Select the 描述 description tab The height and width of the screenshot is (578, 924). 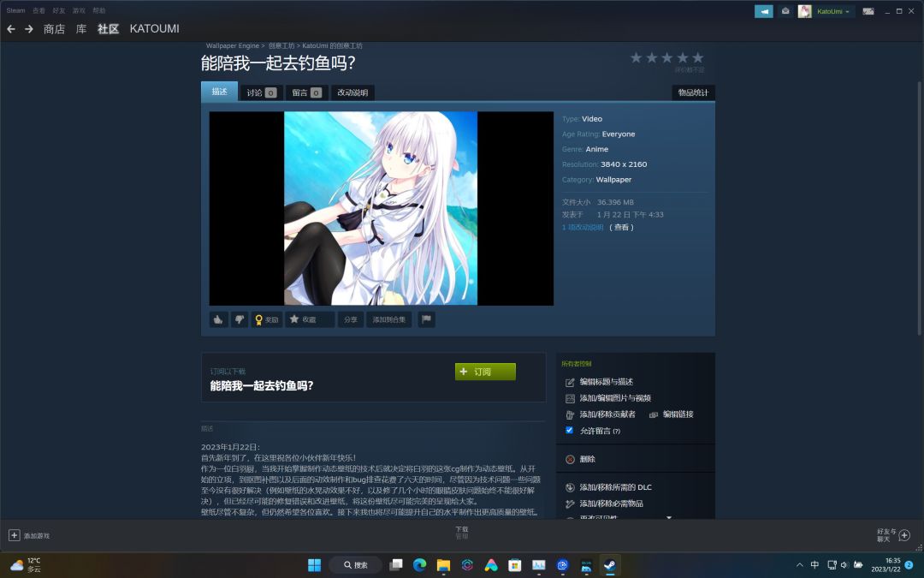[219, 92]
